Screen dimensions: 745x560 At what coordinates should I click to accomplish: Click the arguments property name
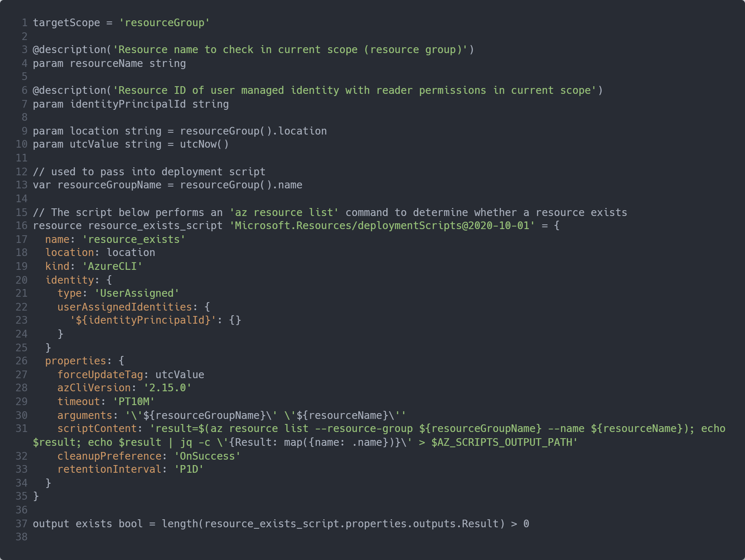tap(85, 415)
